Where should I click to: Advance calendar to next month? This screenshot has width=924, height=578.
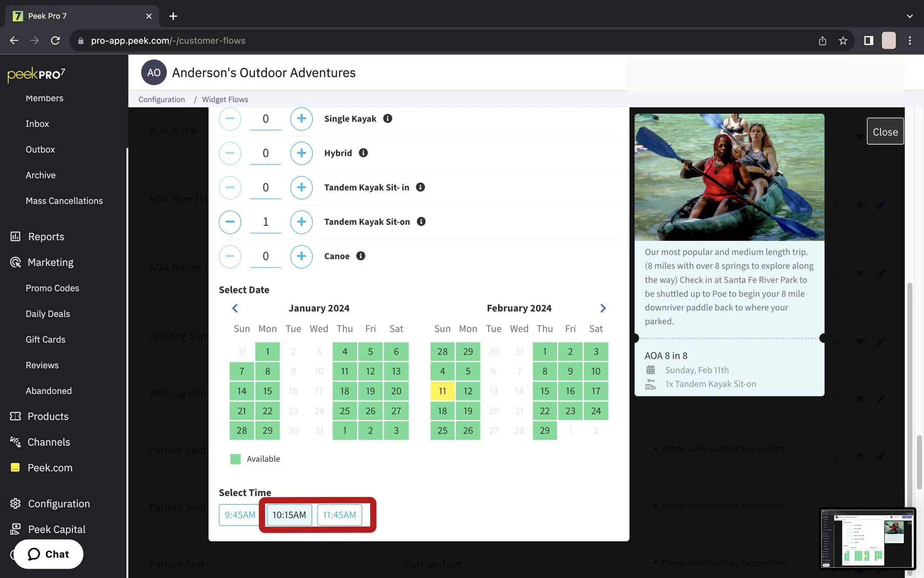coord(602,308)
